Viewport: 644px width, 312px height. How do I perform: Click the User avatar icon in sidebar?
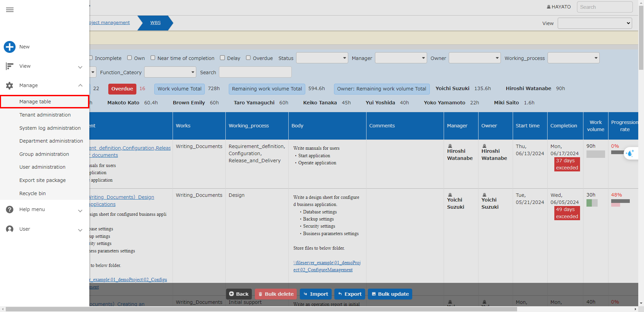[x=10, y=229]
